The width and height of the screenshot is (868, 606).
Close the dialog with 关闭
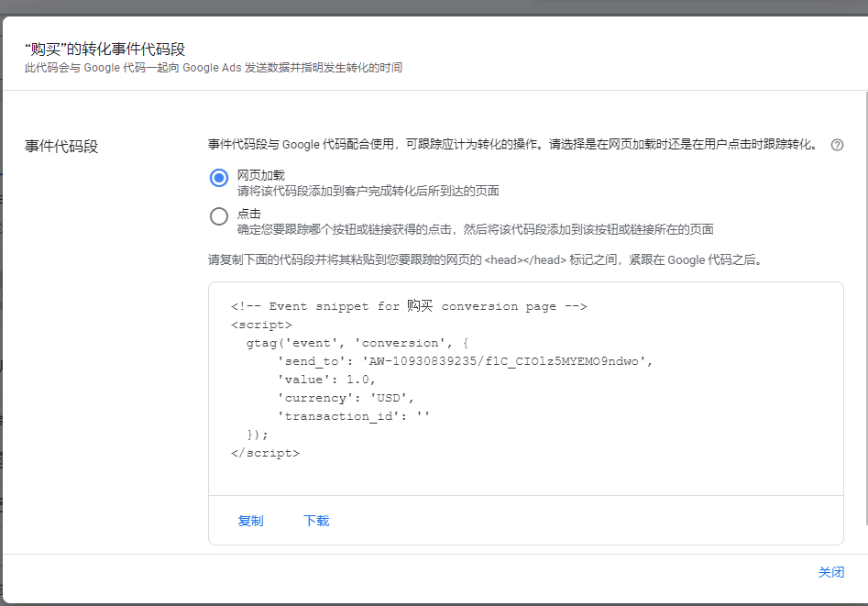pos(831,572)
